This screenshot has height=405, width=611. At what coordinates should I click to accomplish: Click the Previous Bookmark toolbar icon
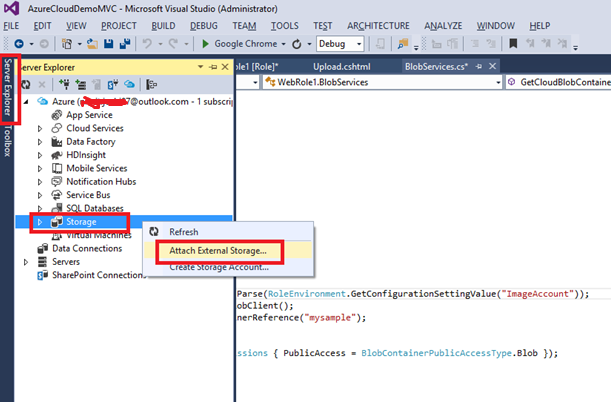[530, 43]
